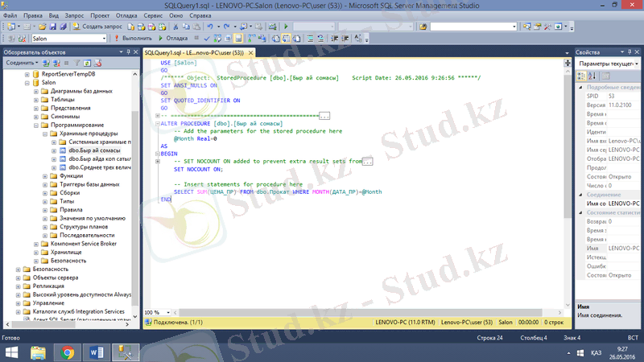Viewport: 644px width, 362px height.
Task: Open the Справка menu
Action: coord(200,15)
